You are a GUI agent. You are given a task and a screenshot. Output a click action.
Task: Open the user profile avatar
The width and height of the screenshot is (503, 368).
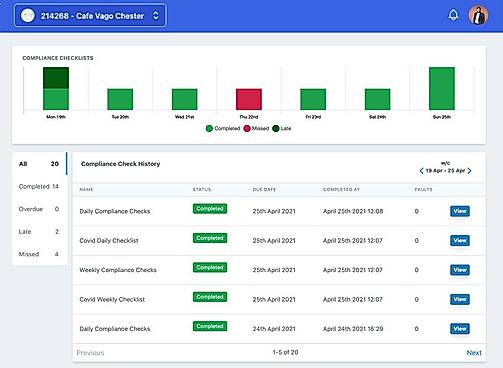(x=478, y=15)
